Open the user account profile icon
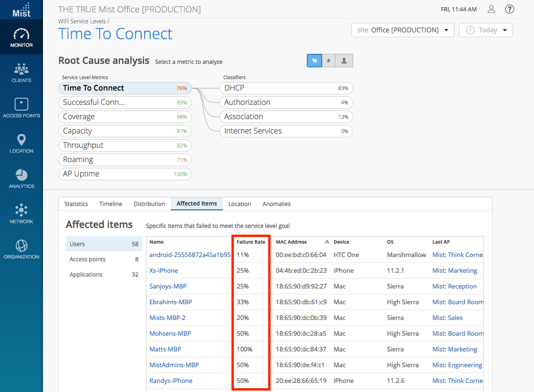Screen dimensions: 534x392 [491, 10]
